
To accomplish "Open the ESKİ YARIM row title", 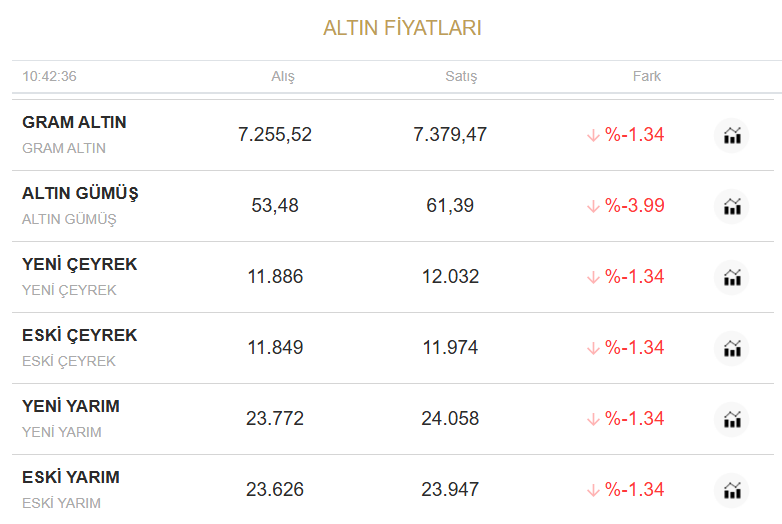I will [x=71, y=477].
